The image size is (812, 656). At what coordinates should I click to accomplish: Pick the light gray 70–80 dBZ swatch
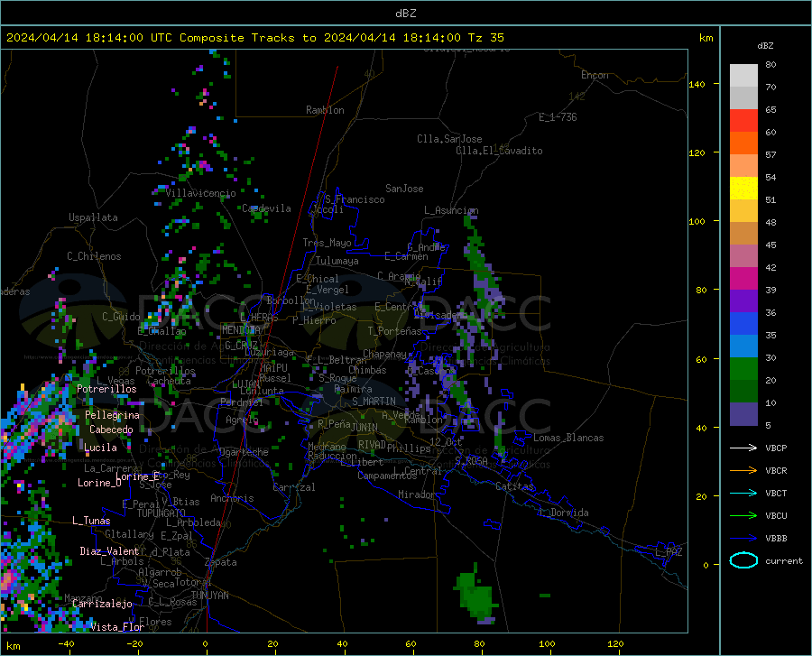743,76
